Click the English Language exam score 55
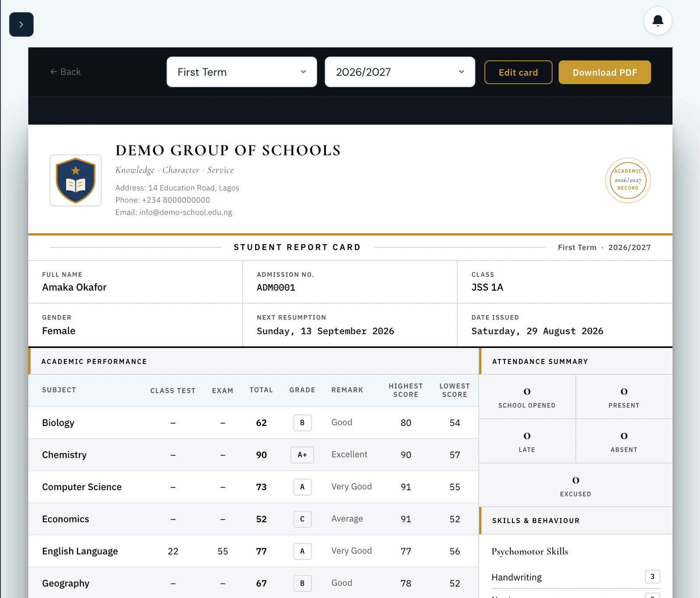Screen dimensions: 700x598 223,551
